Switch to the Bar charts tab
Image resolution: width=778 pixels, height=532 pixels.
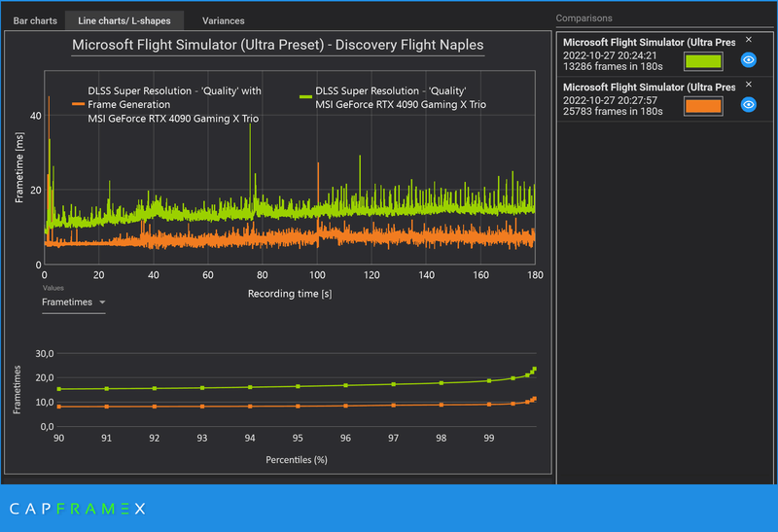35,20
